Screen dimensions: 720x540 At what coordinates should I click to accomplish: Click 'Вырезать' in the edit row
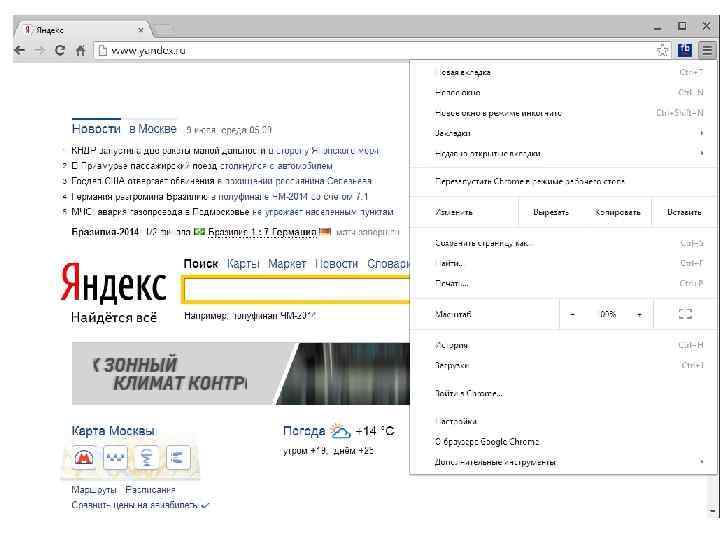click(x=551, y=212)
